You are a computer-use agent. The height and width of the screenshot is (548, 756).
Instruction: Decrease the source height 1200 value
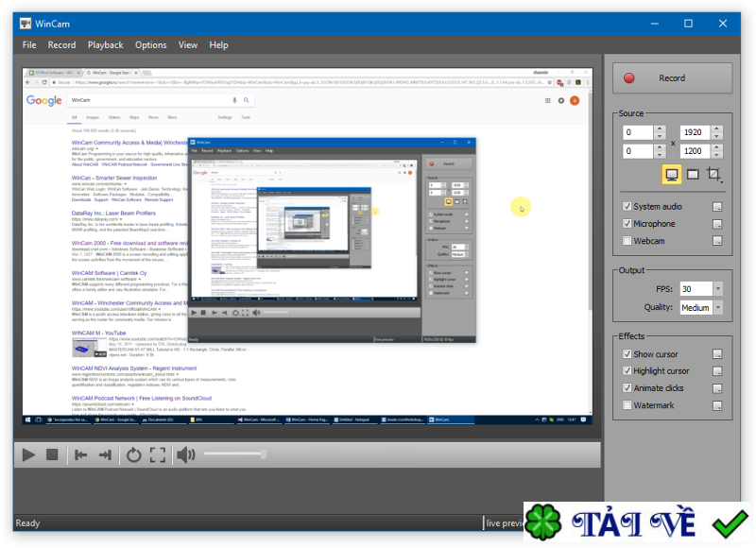click(x=717, y=155)
